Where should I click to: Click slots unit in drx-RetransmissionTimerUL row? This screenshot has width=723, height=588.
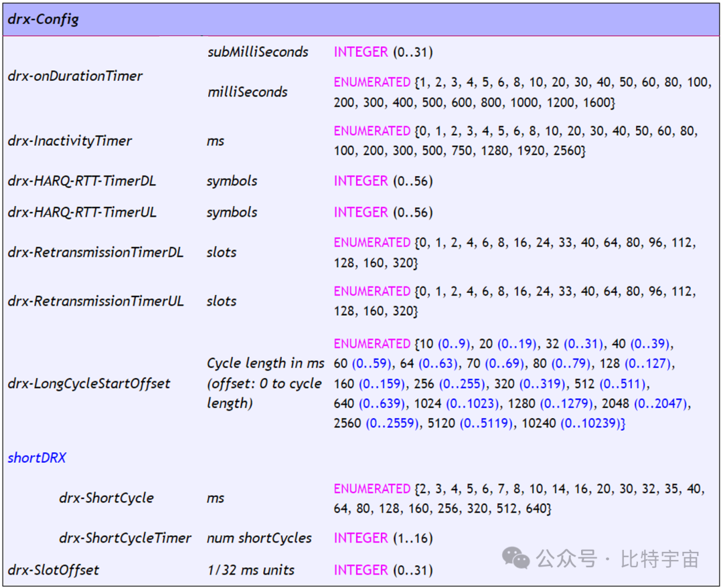click(x=222, y=302)
